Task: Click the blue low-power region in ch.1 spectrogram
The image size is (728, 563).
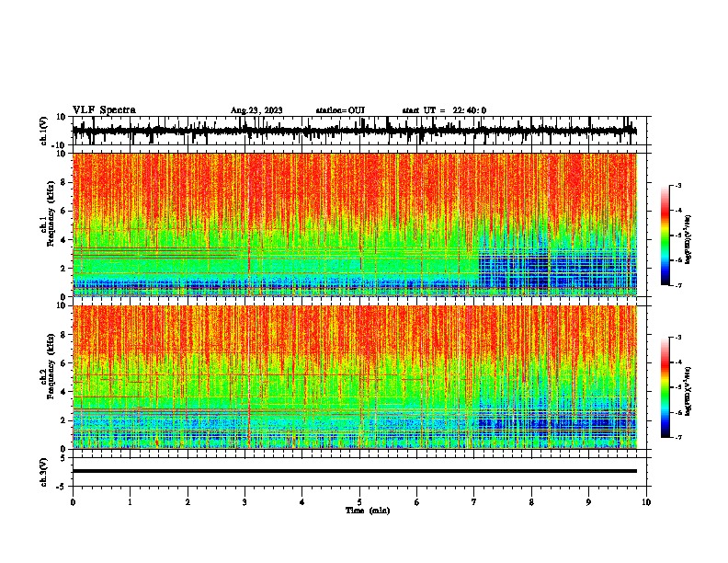Action: 557,270
